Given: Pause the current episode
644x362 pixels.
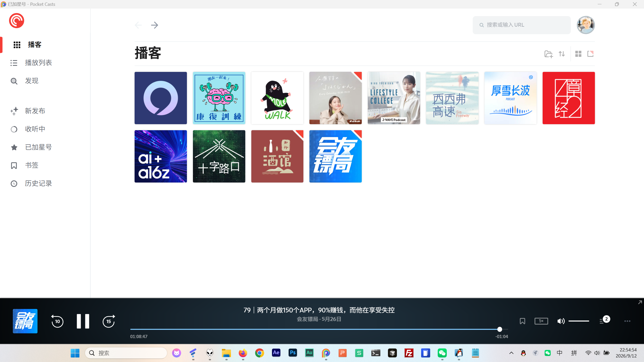Looking at the screenshot, I should [x=83, y=321].
